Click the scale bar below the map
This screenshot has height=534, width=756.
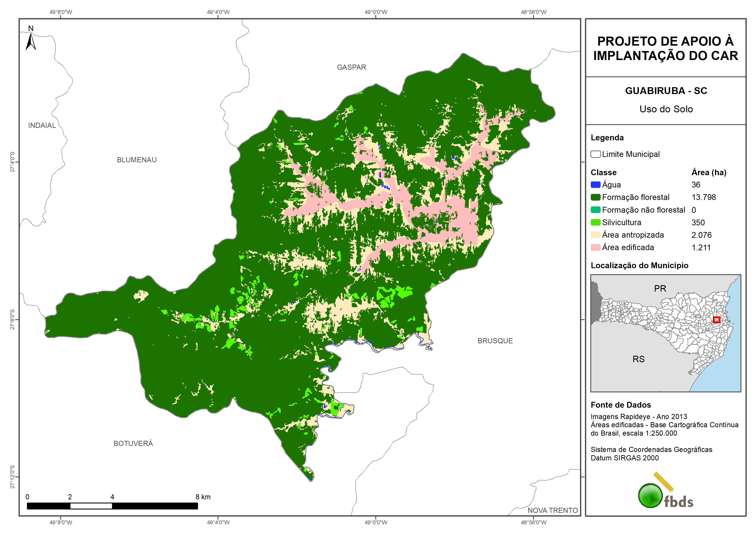(x=112, y=506)
